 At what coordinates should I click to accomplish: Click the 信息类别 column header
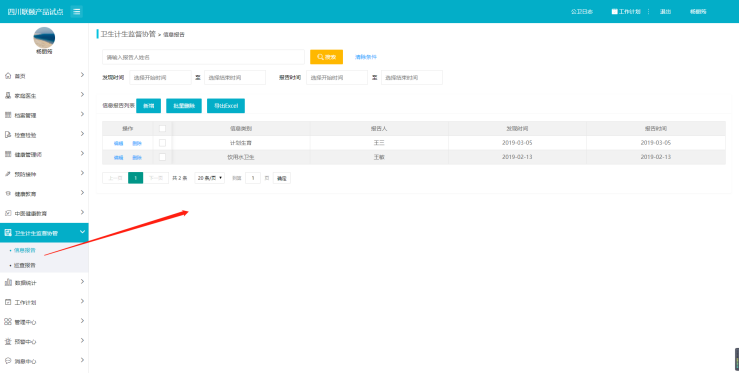click(241, 128)
